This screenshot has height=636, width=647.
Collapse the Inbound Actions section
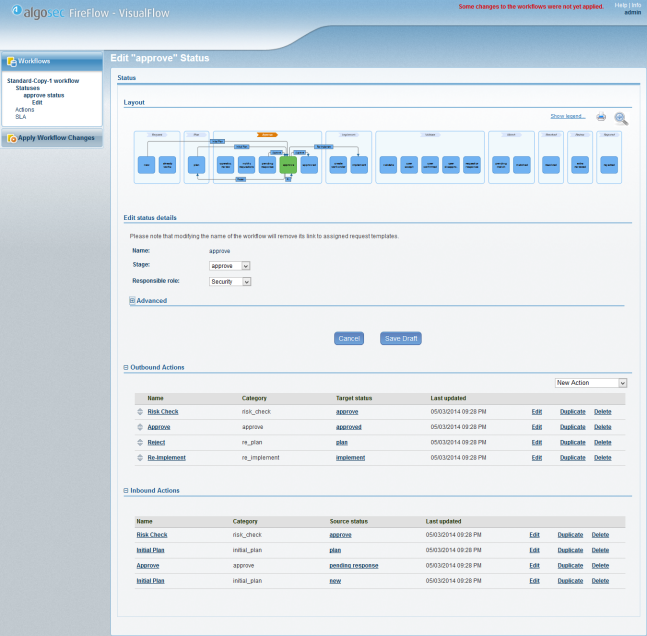click(126, 491)
